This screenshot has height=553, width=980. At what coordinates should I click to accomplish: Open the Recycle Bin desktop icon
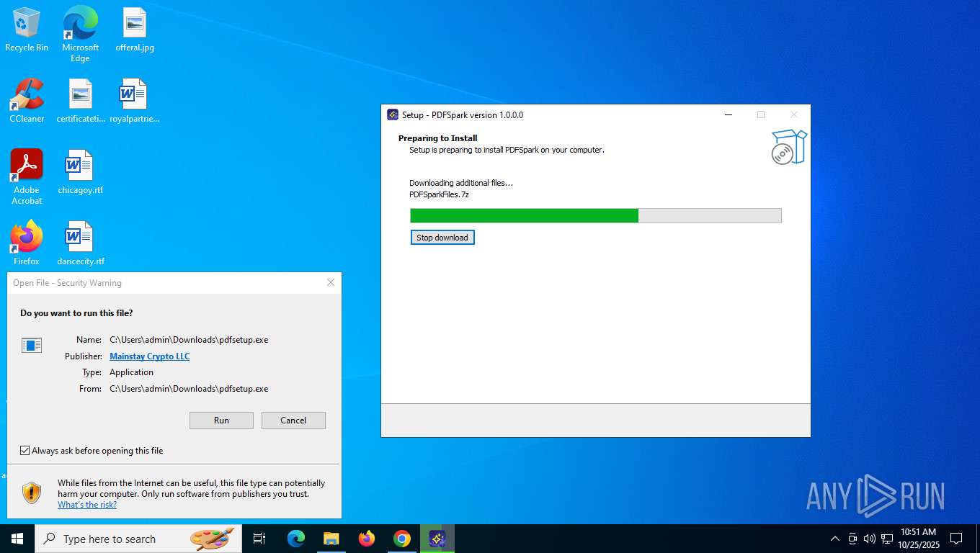pos(27,30)
